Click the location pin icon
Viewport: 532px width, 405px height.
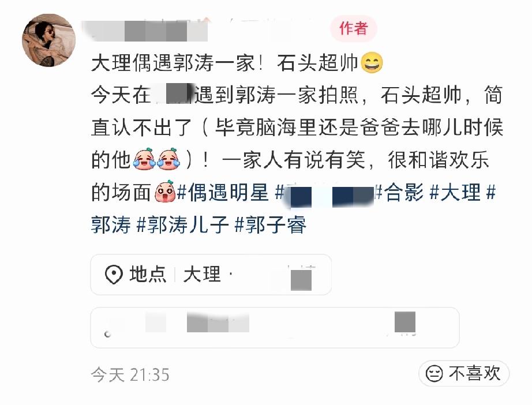113,274
